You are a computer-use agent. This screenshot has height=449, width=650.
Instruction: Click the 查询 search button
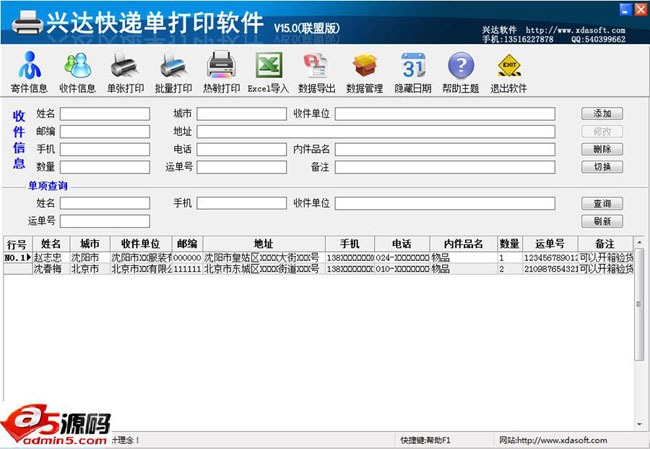click(x=601, y=204)
